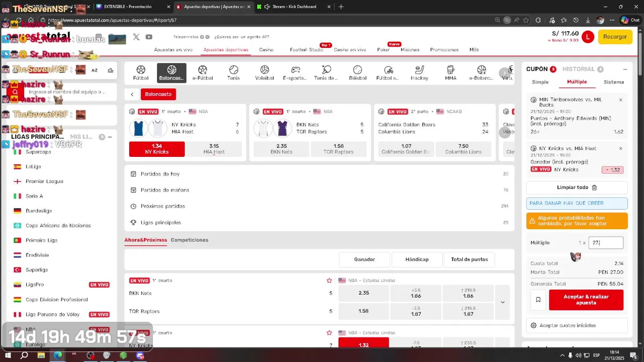Switch to Simple bet type tab

point(540,82)
